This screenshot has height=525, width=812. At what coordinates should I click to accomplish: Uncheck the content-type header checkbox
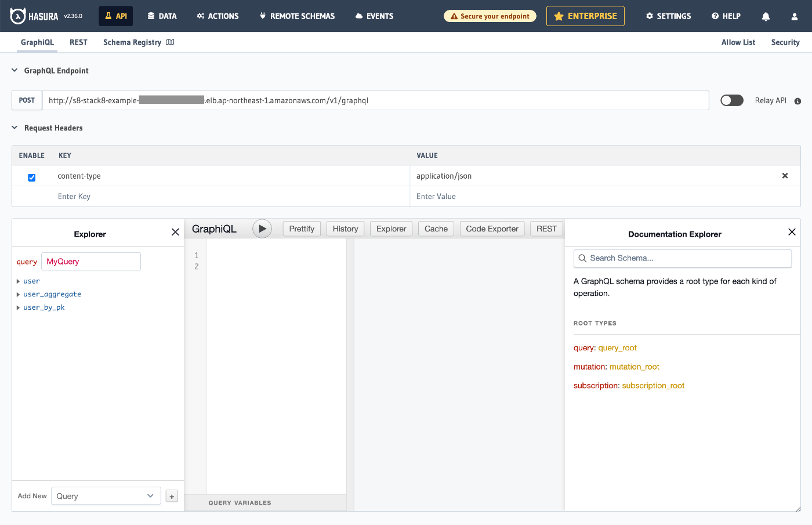tap(32, 178)
